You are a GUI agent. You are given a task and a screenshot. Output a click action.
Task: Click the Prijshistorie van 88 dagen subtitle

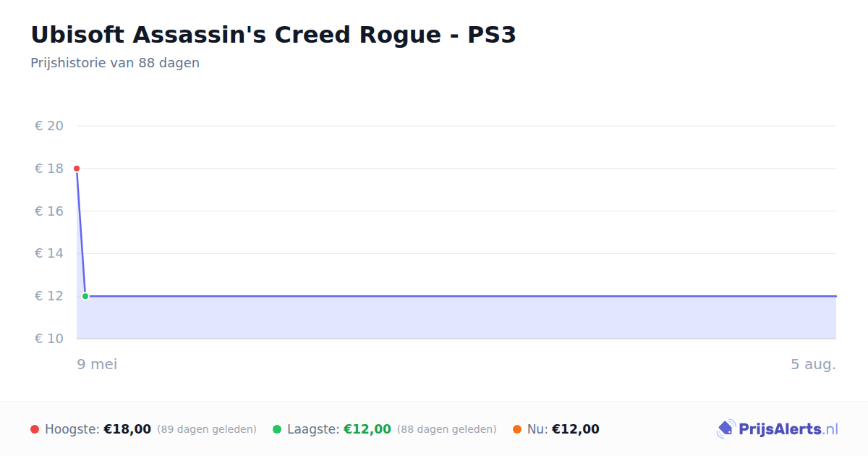coord(115,63)
